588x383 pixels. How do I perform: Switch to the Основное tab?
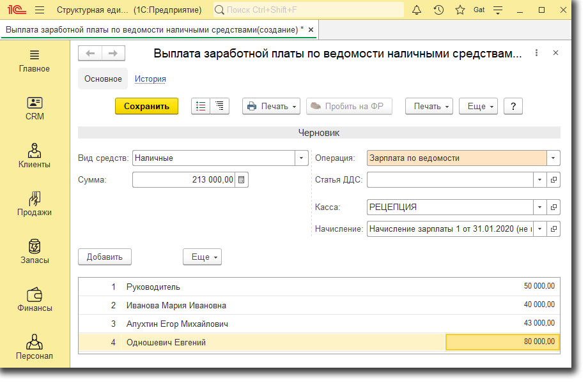click(103, 79)
